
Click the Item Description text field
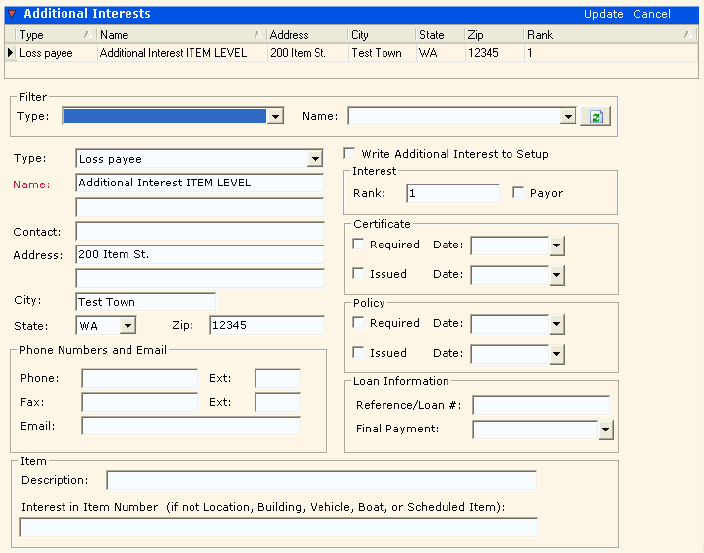[x=321, y=481]
